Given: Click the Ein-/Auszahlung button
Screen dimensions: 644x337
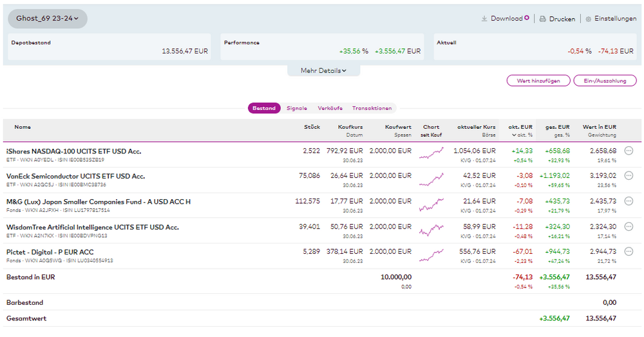Looking at the screenshot, I should (x=605, y=81).
